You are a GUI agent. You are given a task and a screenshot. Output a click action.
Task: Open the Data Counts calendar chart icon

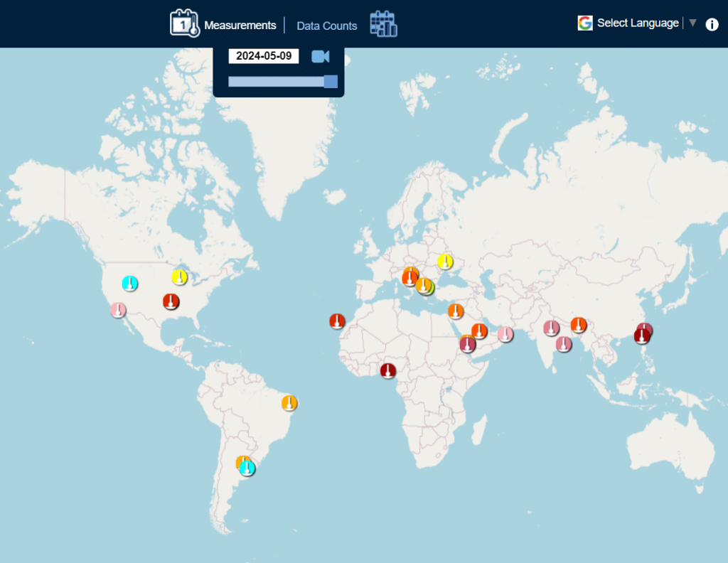(383, 23)
